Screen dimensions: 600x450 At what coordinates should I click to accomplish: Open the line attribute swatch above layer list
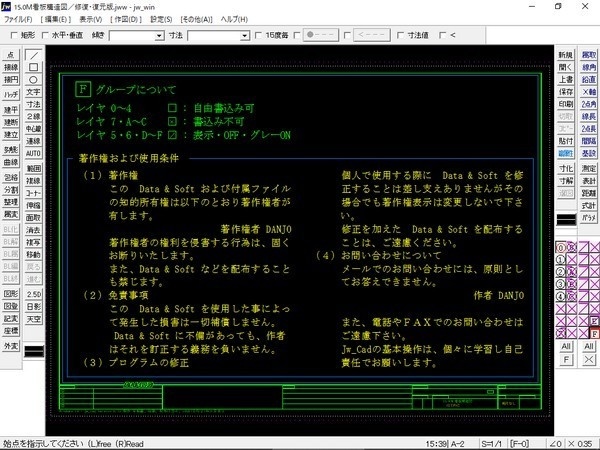pyautogui.click(x=566, y=220)
